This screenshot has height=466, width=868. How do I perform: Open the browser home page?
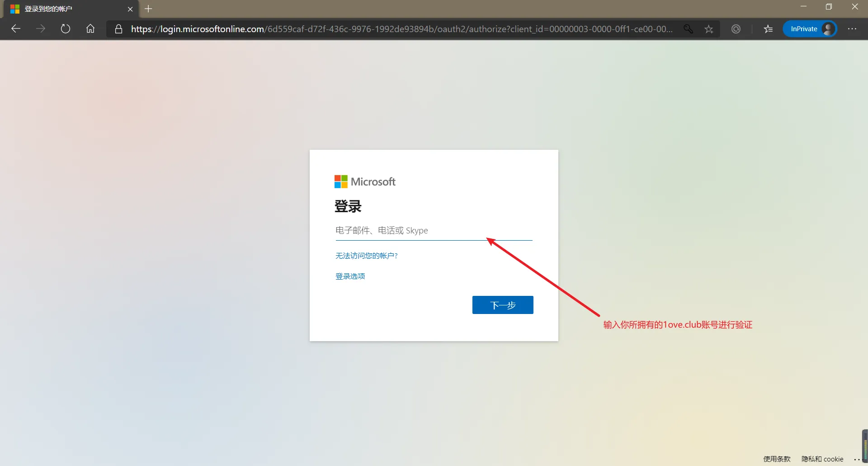point(90,29)
